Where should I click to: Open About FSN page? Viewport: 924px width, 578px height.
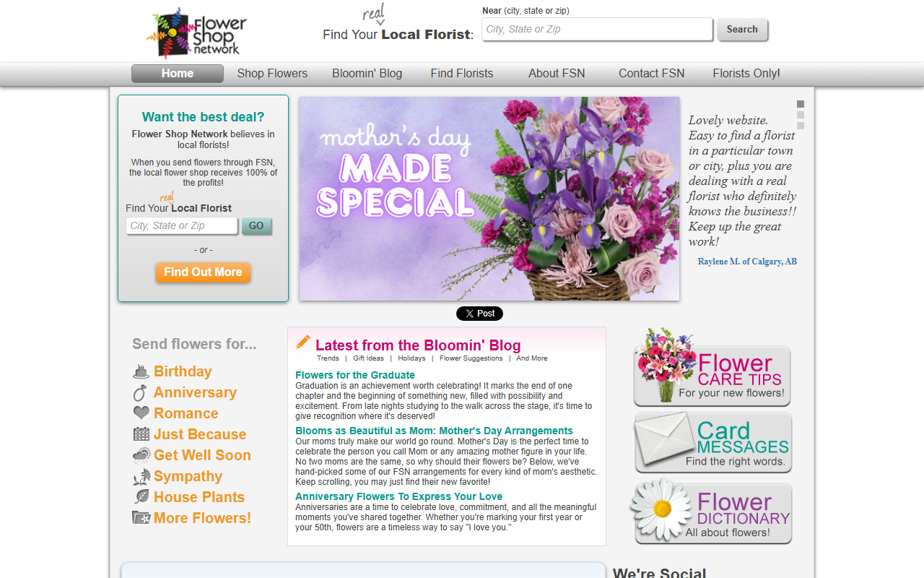(557, 74)
